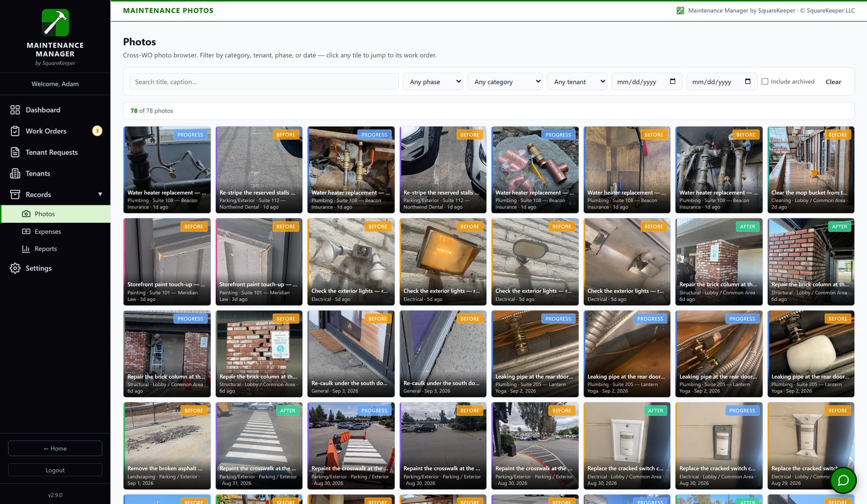
Task: Click the 'Welcome, Adam' text
Action: pos(55,84)
